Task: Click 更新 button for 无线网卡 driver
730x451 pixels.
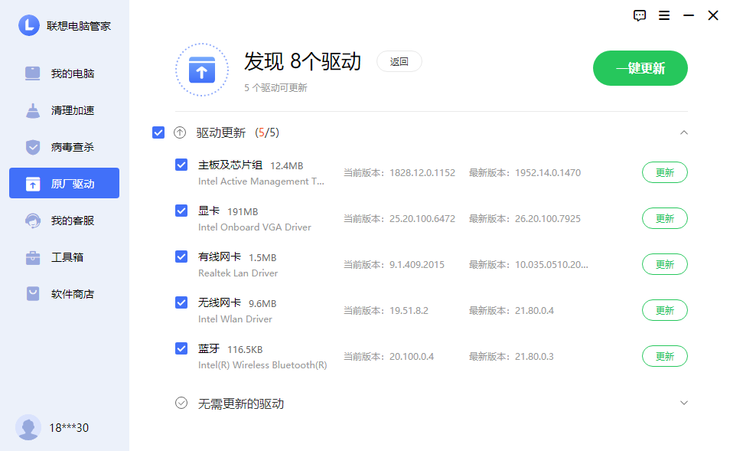Action: 664,310
